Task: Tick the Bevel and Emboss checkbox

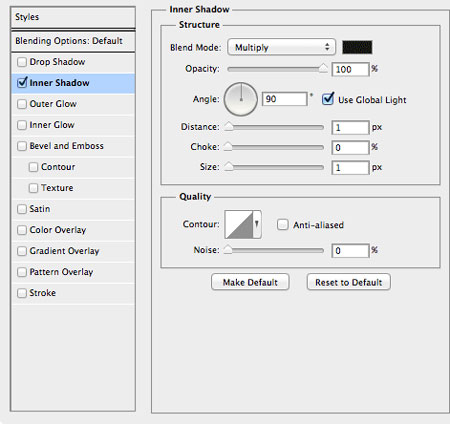Action: 22,146
